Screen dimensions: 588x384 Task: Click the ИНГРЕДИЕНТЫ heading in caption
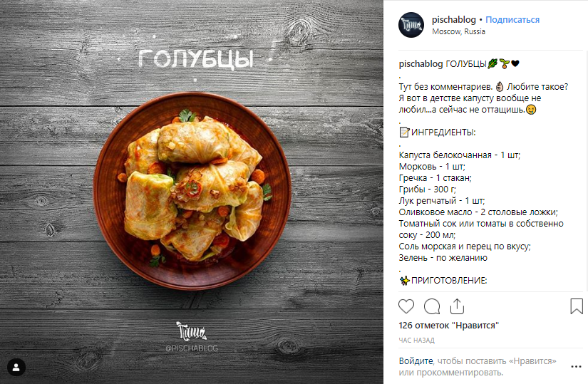pos(443,133)
